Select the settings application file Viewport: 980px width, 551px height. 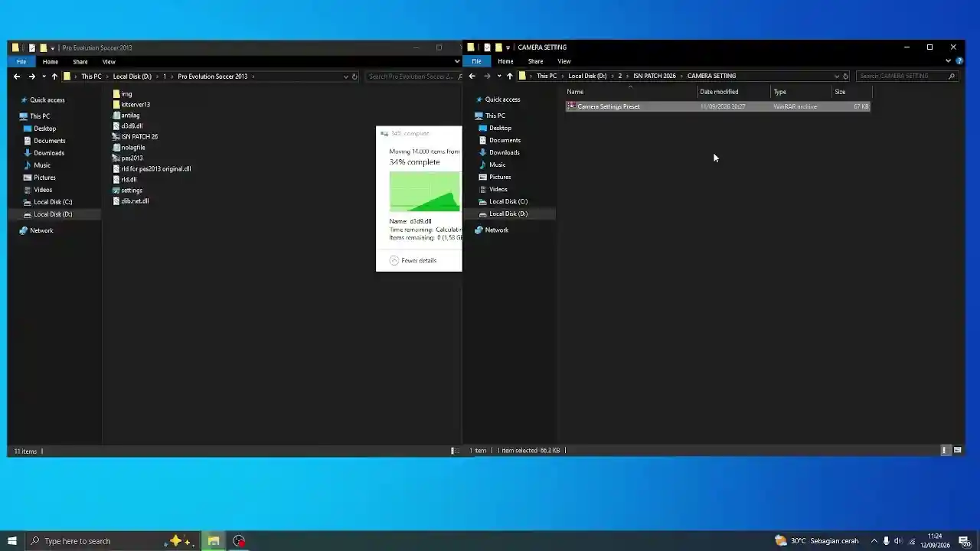point(132,191)
